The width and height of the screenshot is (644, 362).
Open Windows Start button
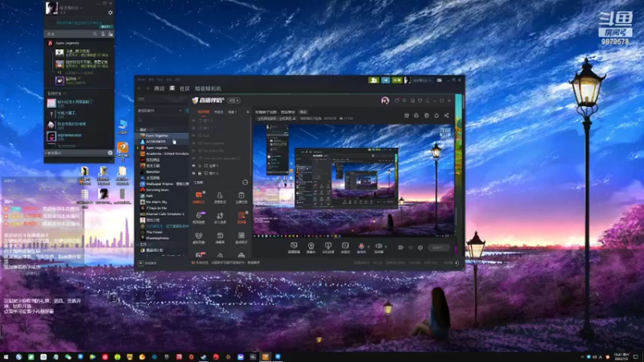coord(6,357)
